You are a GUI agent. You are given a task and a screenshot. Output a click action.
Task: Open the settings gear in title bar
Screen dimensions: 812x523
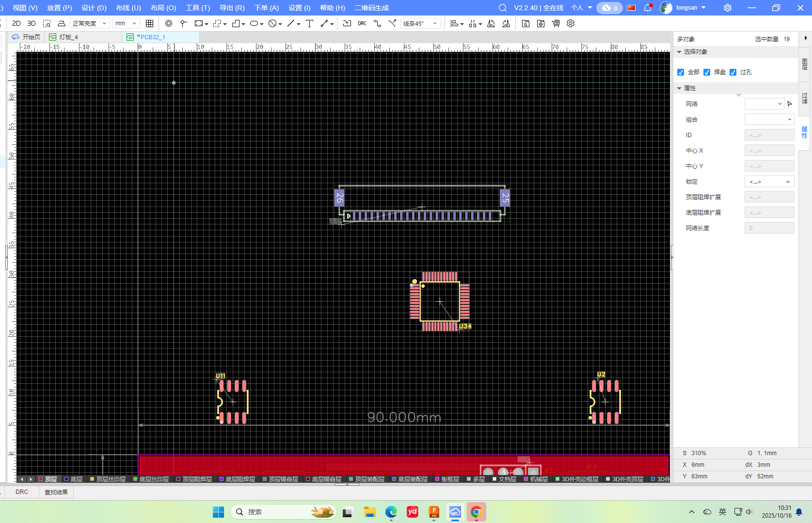[x=728, y=8]
